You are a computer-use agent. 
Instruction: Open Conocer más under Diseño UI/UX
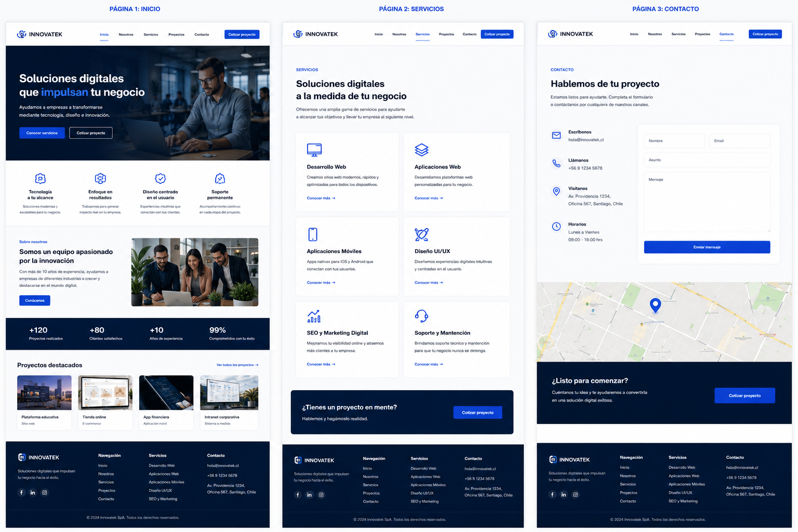click(429, 283)
